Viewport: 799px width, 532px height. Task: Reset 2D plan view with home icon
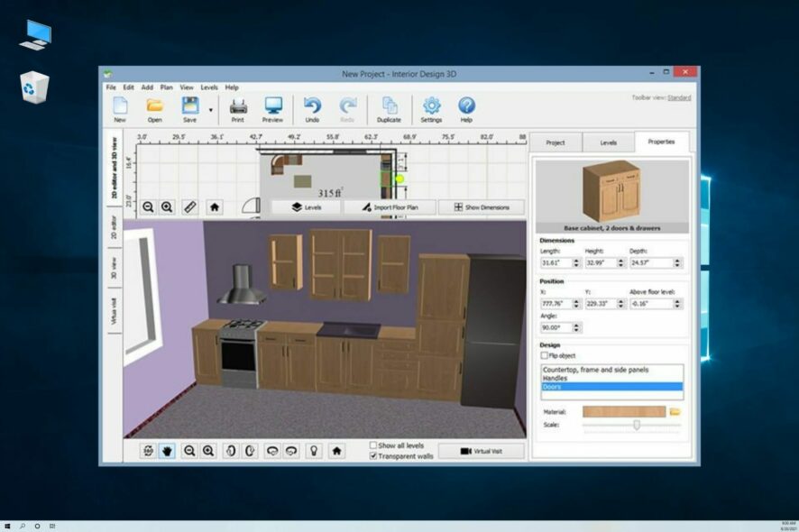click(215, 206)
